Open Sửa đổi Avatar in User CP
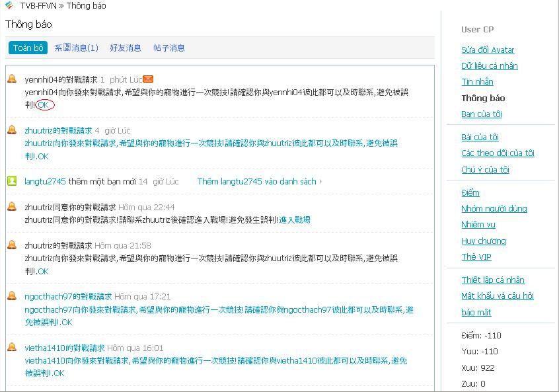Viewport: 559px width, 392px height. (x=488, y=50)
